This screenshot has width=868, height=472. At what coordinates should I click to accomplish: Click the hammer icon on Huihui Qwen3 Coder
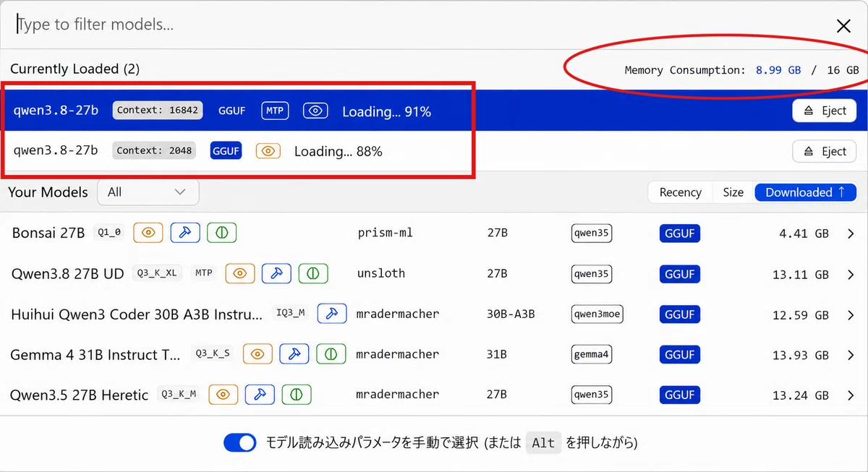click(332, 314)
